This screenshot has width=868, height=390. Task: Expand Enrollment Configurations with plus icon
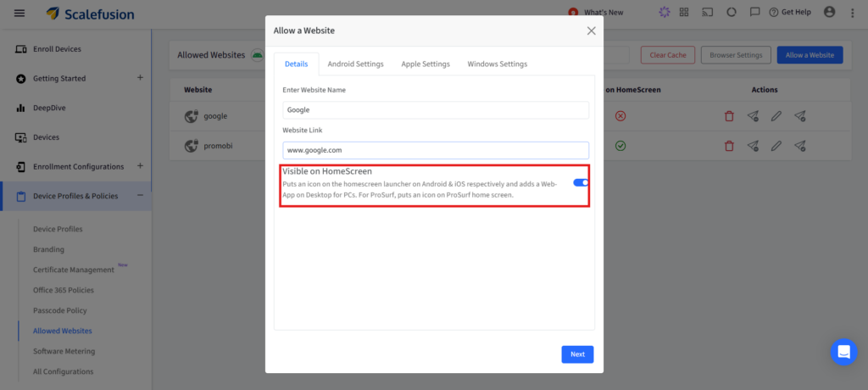click(x=140, y=166)
